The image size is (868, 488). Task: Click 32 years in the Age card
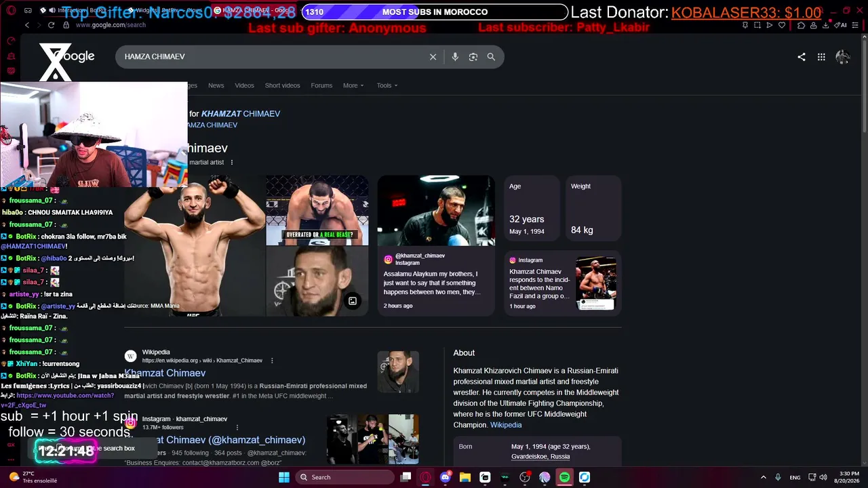[x=527, y=220]
